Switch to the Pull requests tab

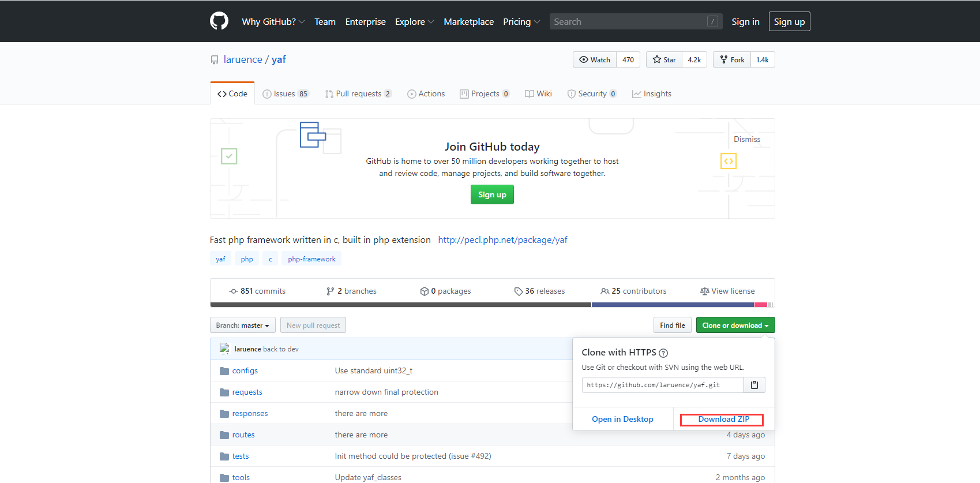(x=358, y=93)
